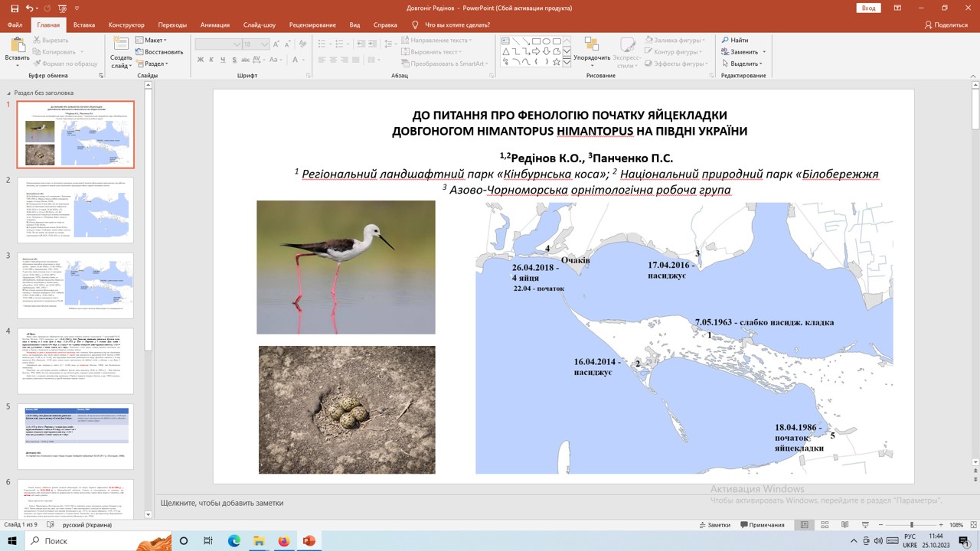Select slide 5 thumbnail
The width and height of the screenshot is (980, 551).
click(76, 436)
